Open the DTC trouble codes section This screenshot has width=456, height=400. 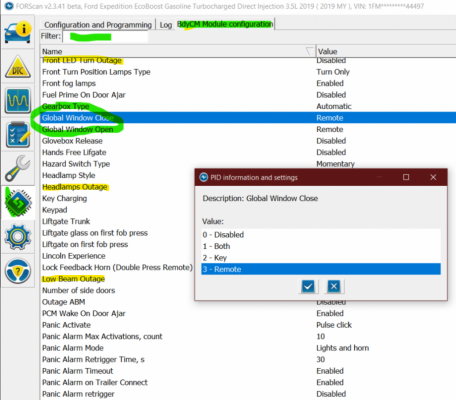18,67
